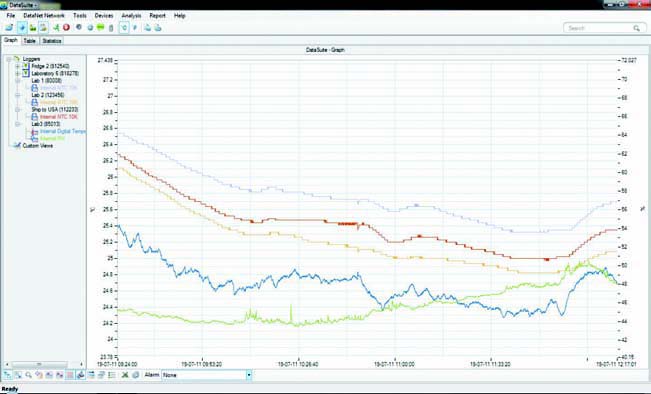The image size is (651, 394).
Task: Toggle the highlighted blue arrow toolbar button
Action: [22, 28]
